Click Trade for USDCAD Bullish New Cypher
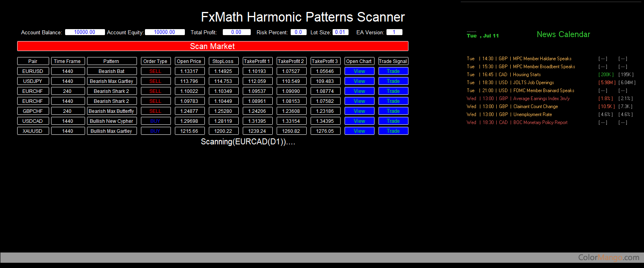 [393, 121]
